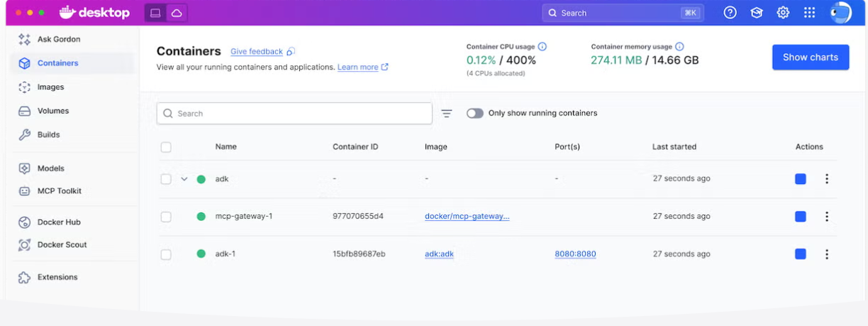Switch to cloud mode icon
868x326 pixels.
click(177, 13)
